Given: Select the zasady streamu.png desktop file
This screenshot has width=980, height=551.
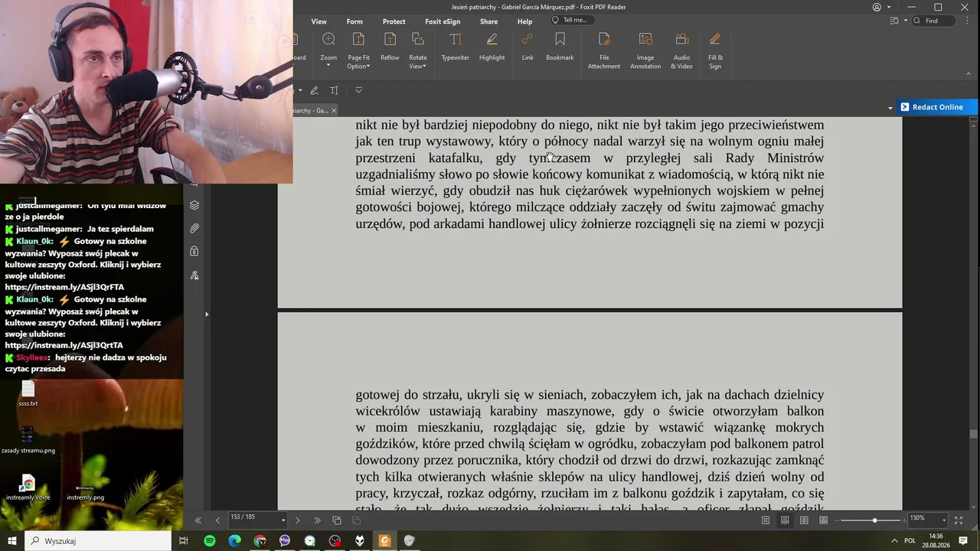Looking at the screenshot, I should pyautogui.click(x=28, y=440).
